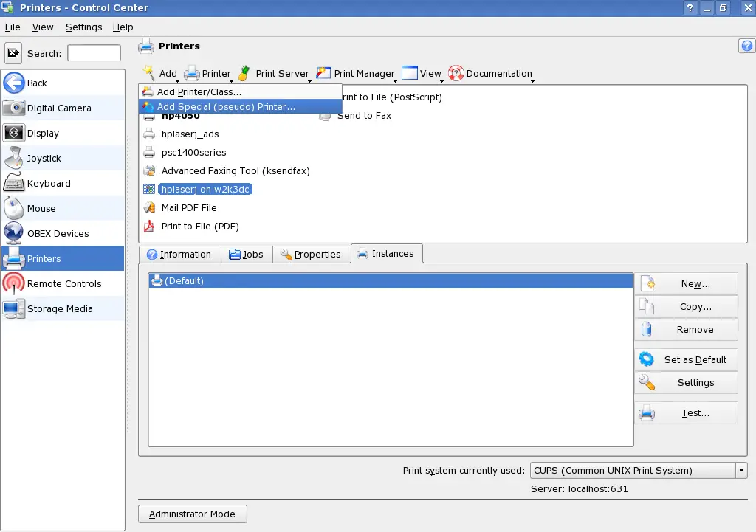
Task: Select the OBEX Devices globe icon
Action: (14, 233)
